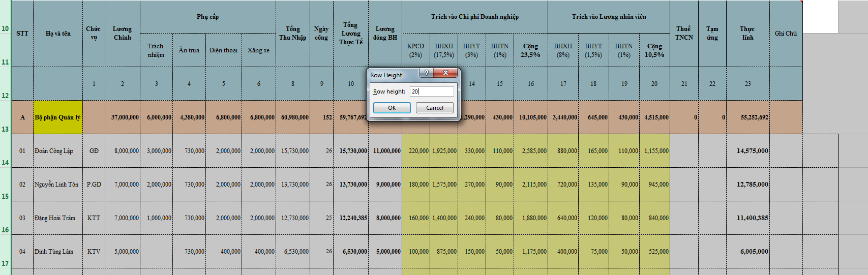Select the 'Đoàn Công Lập' name cell

click(57, 151)
